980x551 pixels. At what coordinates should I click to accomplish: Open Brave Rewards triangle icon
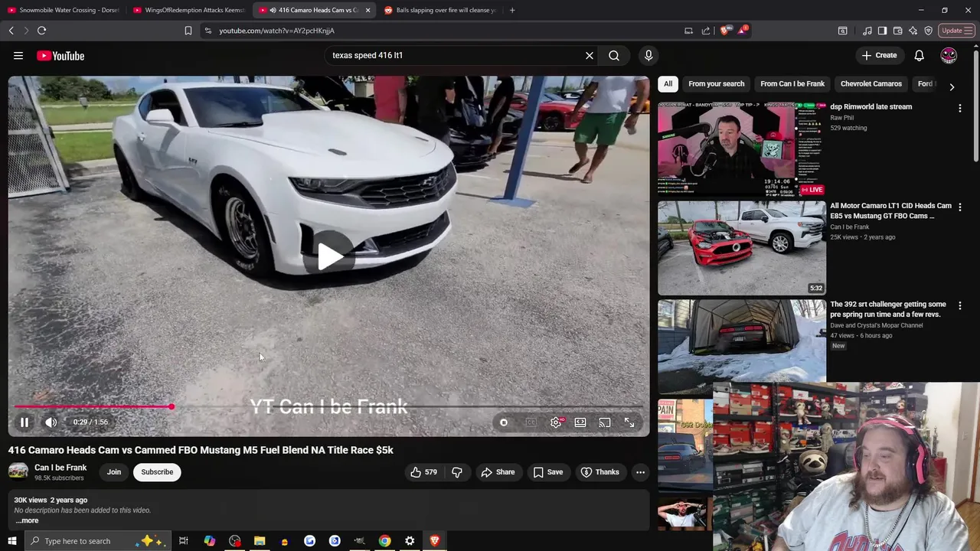(x=742, y=31)
